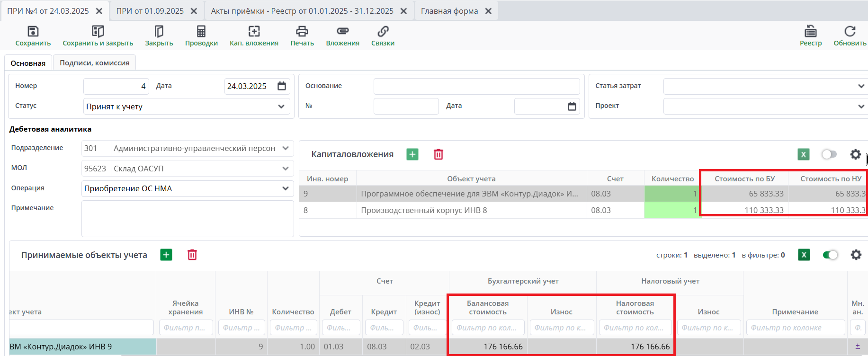868x356 pixels.
Task: Click the Кап. вложения toolbar icon
Action: coord(254,32)
